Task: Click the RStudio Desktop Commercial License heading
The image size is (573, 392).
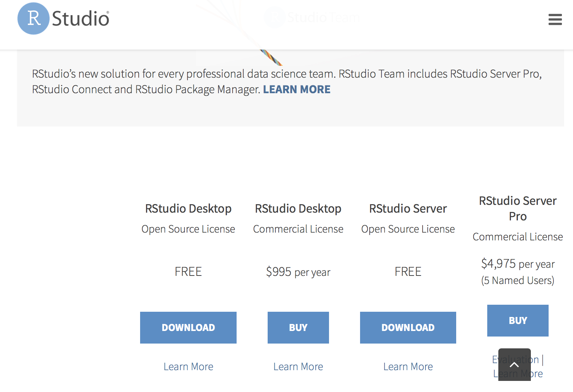Action: 298,209
